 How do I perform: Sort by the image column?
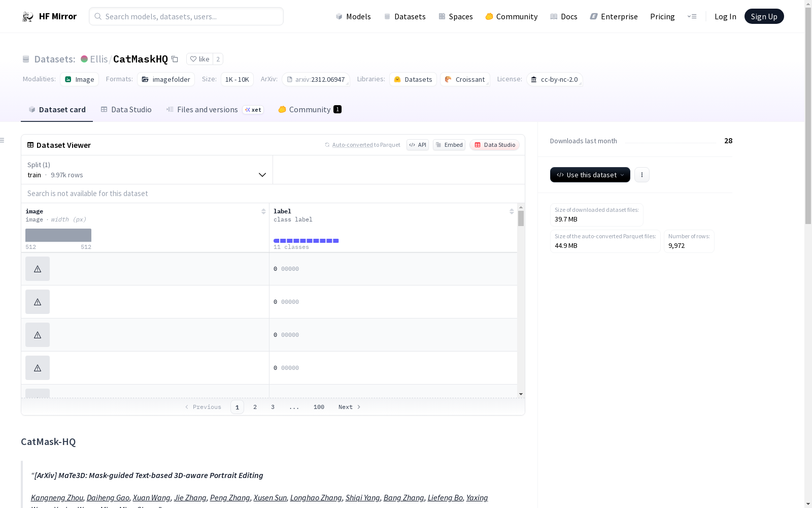[x=263, y=211]
